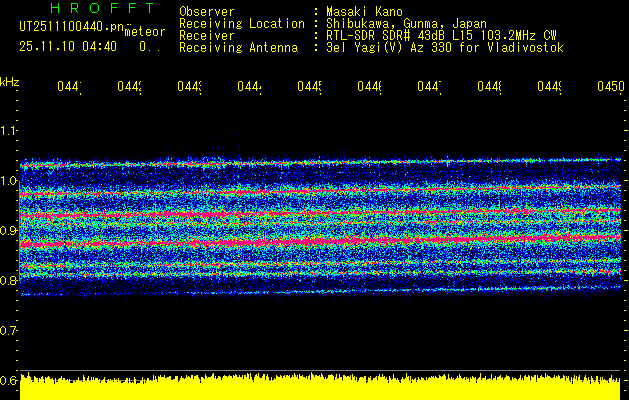Click the 'Receiving Location' field label

241,23
